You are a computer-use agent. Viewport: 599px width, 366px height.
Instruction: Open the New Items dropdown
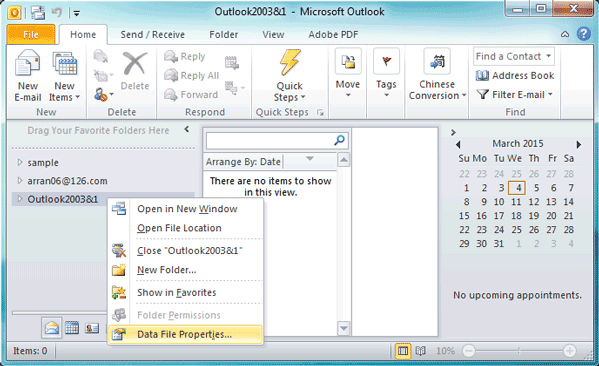point(64,76)
